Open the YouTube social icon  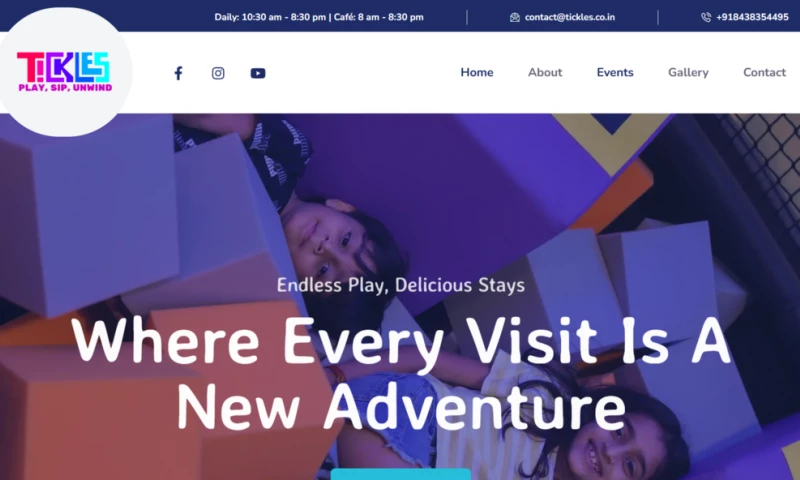click(258, 73)
